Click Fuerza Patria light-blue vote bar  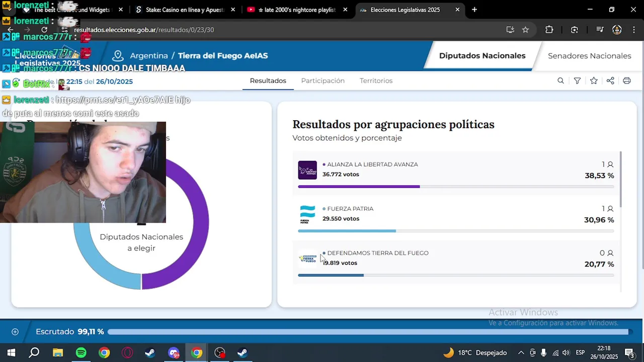pyautogui.click(x=347, y=231)
